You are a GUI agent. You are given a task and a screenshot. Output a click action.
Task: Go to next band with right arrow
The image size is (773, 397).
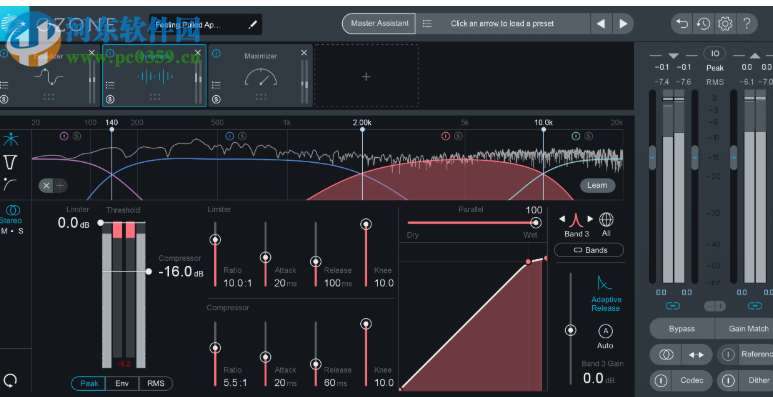point(590,219)
